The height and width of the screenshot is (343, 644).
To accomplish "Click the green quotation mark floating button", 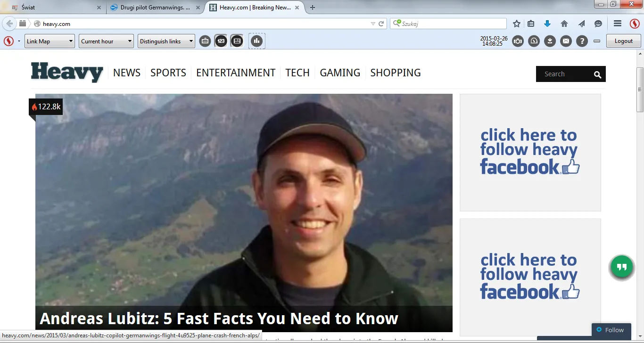I will pos(621,267).
